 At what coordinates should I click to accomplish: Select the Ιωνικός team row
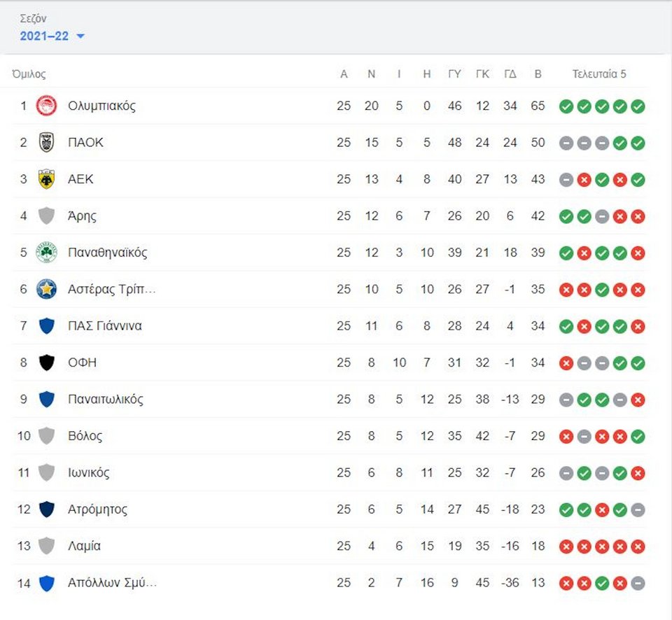[x=330, y=472]
